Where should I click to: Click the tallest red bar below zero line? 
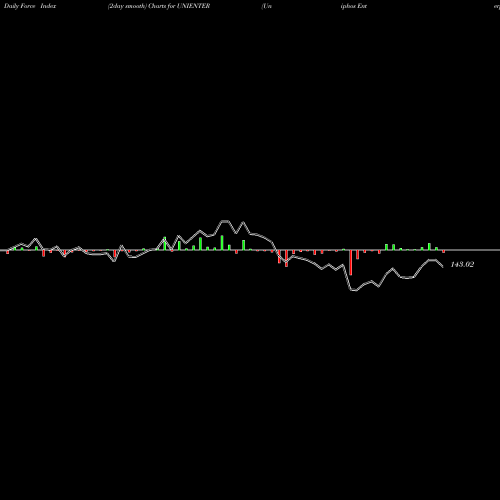351,263
